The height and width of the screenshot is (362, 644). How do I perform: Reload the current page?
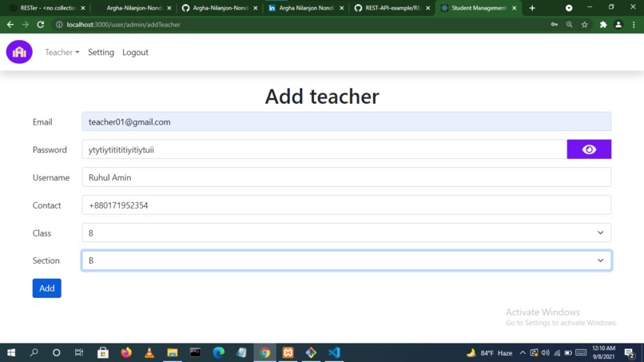[x=40, y=25]
